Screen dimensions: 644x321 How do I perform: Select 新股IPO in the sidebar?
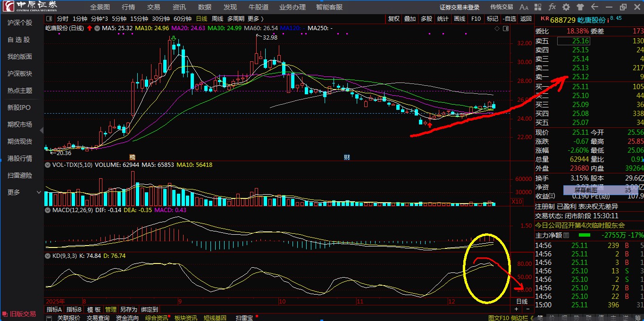tap(19, 107)
